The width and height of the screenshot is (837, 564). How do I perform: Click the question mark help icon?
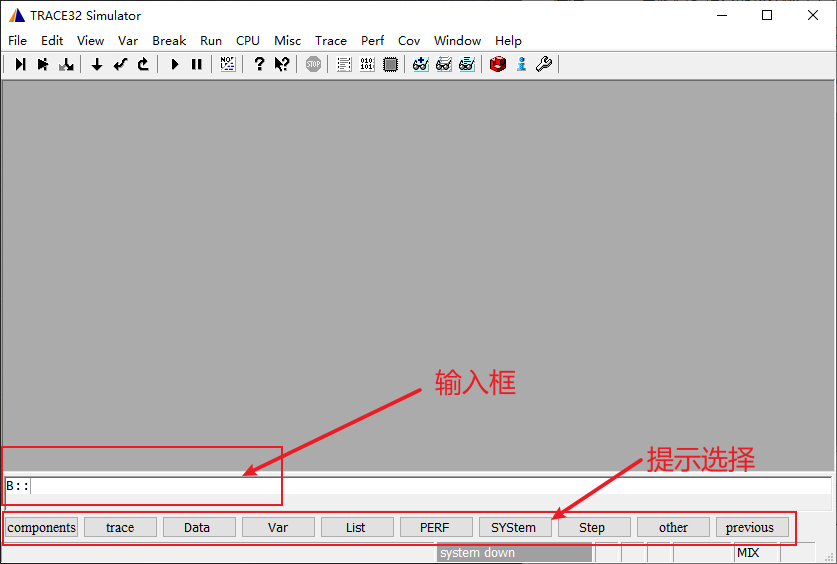(259, 64)
